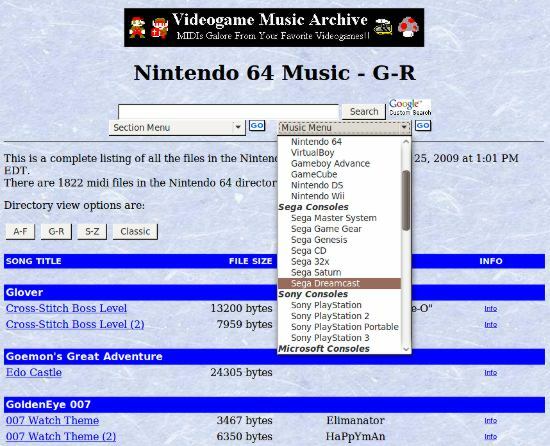Viewport: 550px width, 446px height.
Task: Choose Nintendo DS in the Music Menu
Action: pos(317,185)
